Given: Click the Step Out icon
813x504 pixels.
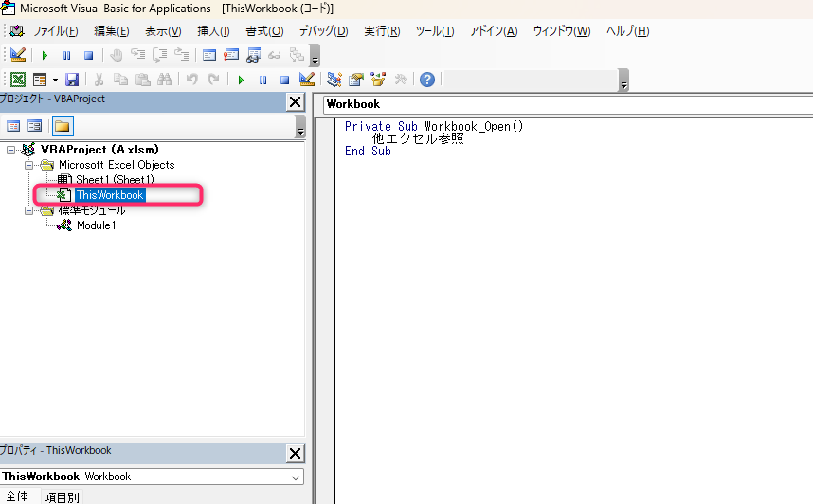Looking at the screenshot, I should [182, 54].
